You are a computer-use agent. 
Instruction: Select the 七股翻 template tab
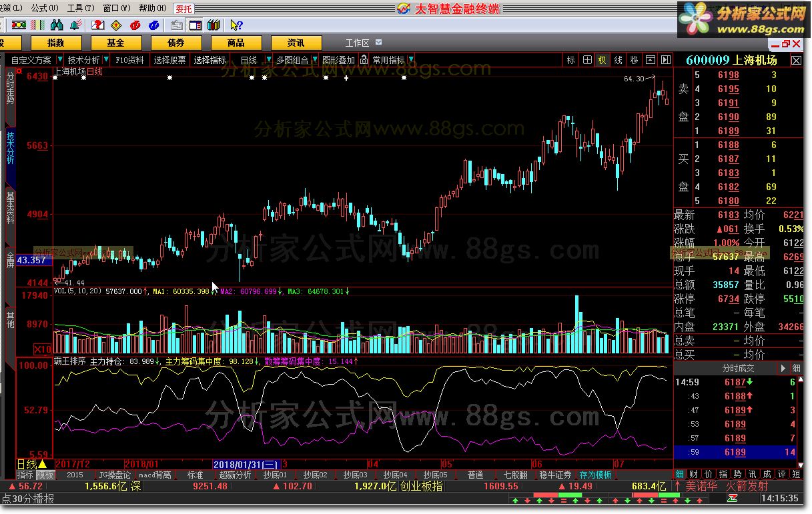coord(515,475)
